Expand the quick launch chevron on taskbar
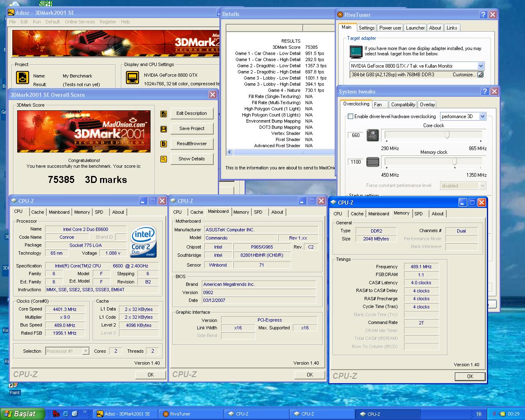This screenshot has width=525, height=420. pos(85,413)
